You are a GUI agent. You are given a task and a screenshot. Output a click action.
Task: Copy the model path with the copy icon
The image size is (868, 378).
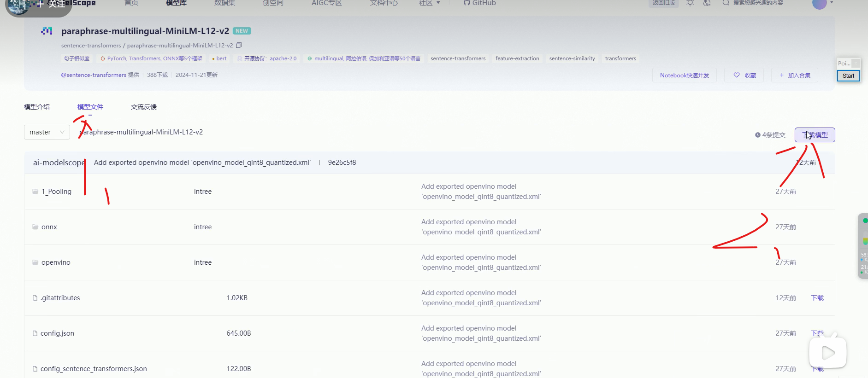[x=239, y=45]
